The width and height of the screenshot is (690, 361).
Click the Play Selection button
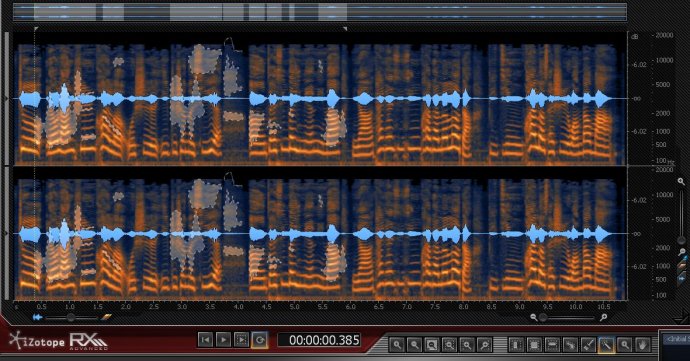pos(242,340)
